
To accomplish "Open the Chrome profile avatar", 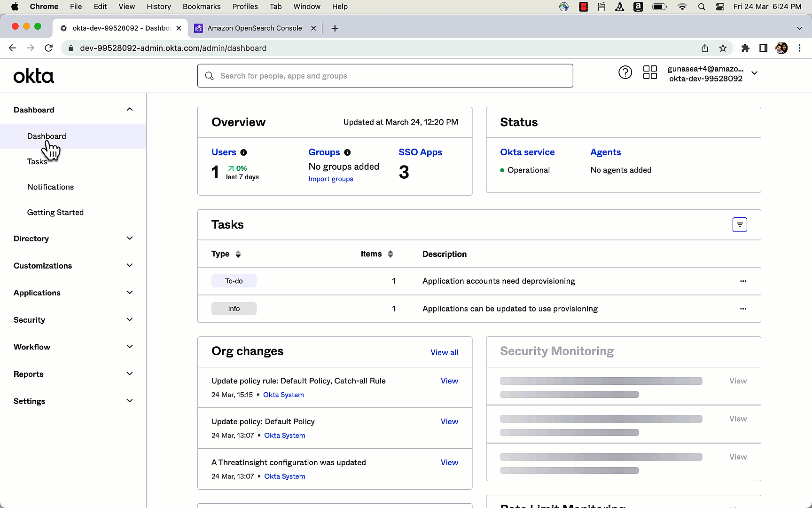I will (781, 48).
